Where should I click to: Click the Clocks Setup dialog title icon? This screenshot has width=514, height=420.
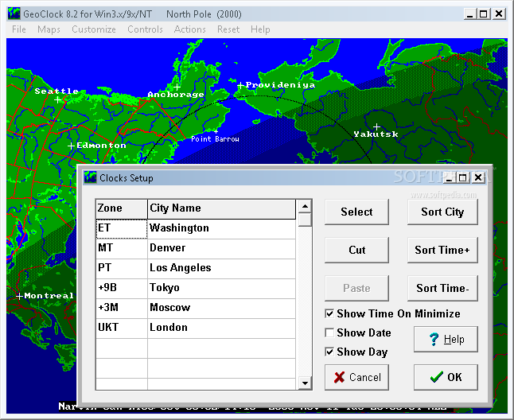click(x=90, y=177)
